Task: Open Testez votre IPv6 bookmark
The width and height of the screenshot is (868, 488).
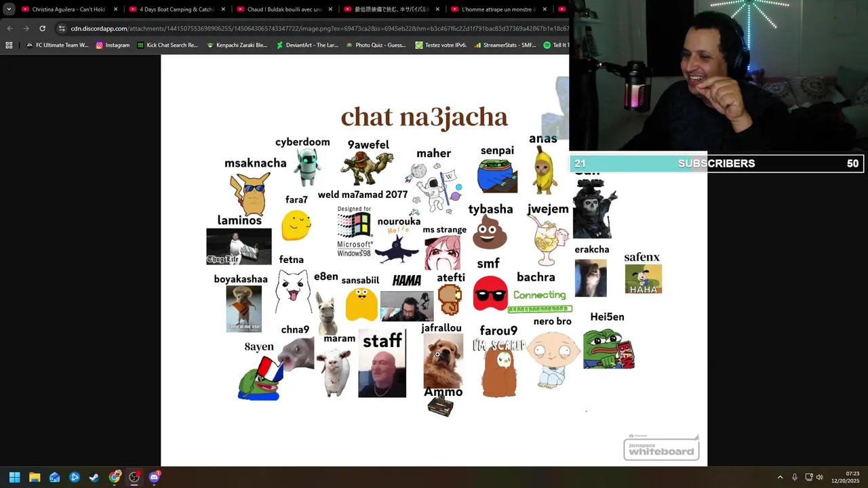Action: pyautogui.click(x=441, y=45)
